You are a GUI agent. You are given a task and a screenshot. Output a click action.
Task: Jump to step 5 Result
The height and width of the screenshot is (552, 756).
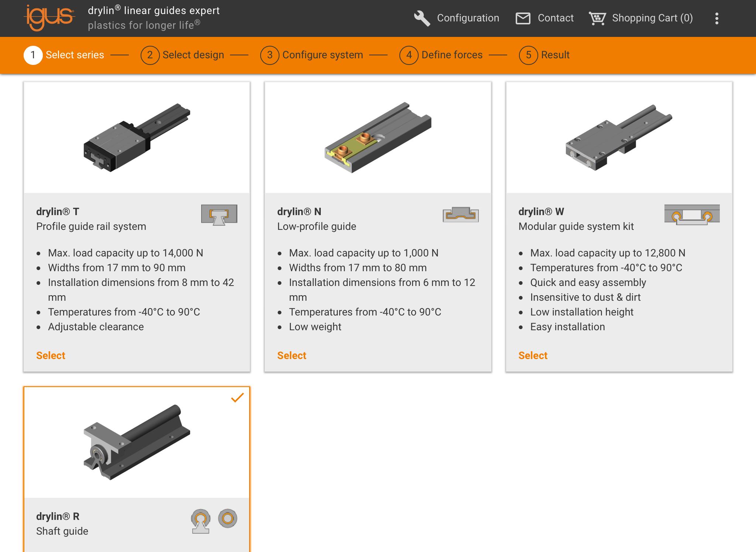tap(544, 55)
